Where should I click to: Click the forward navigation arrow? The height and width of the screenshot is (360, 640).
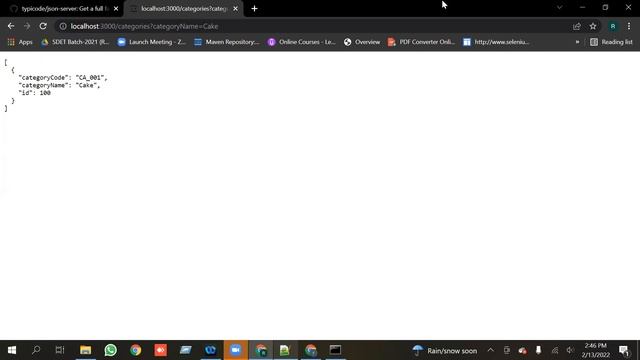pyautogui.click(x=27, y=26)
